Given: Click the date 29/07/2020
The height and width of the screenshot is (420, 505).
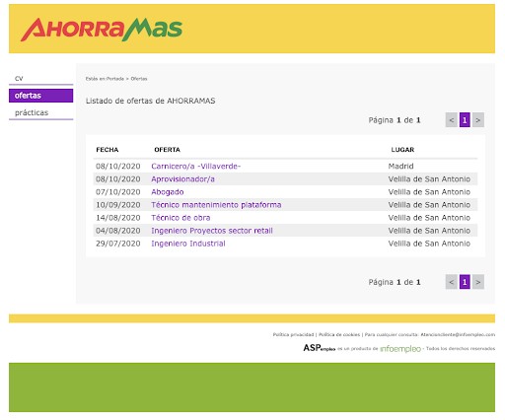Looking at the screenshot, I should 118,244.
